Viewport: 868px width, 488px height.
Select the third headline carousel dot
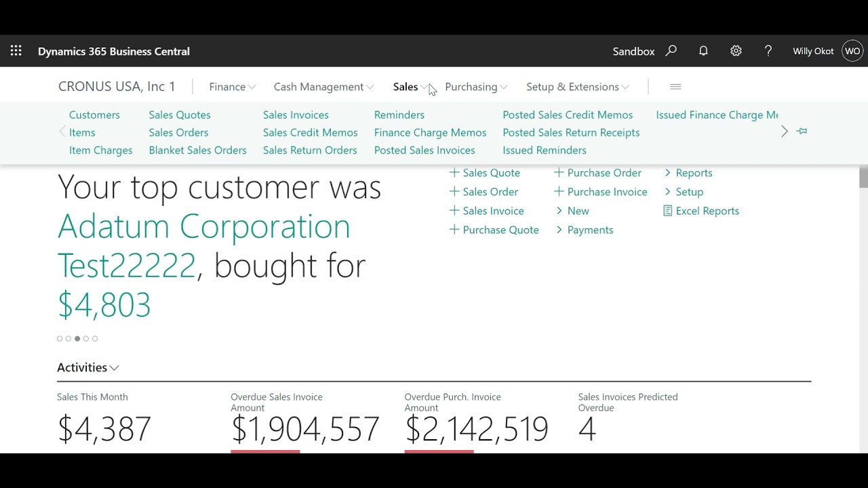77,338
